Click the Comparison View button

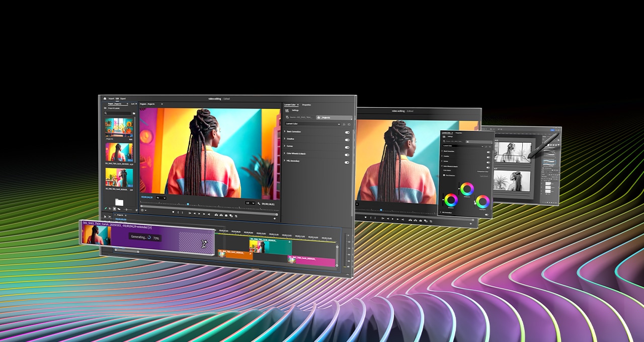point(482,172)
